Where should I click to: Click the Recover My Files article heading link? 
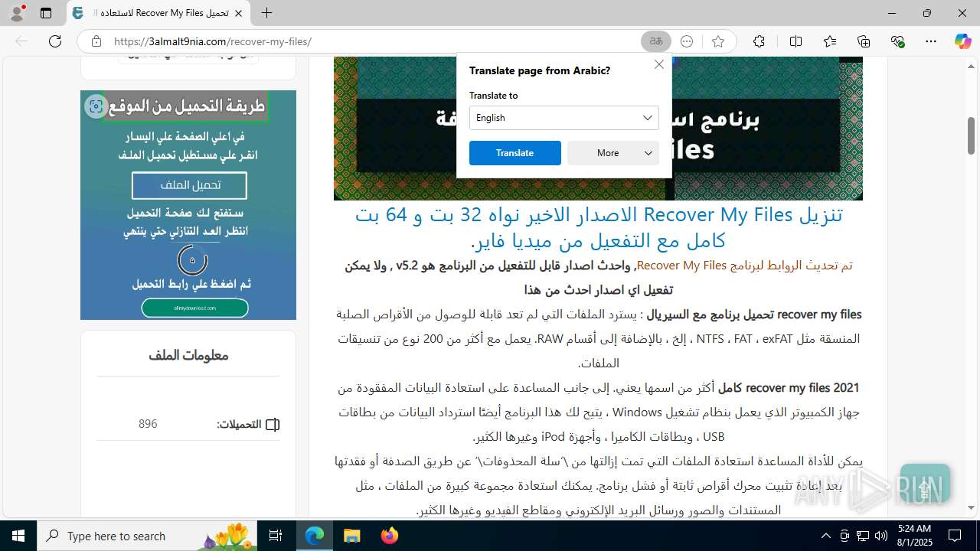[599, 227]
